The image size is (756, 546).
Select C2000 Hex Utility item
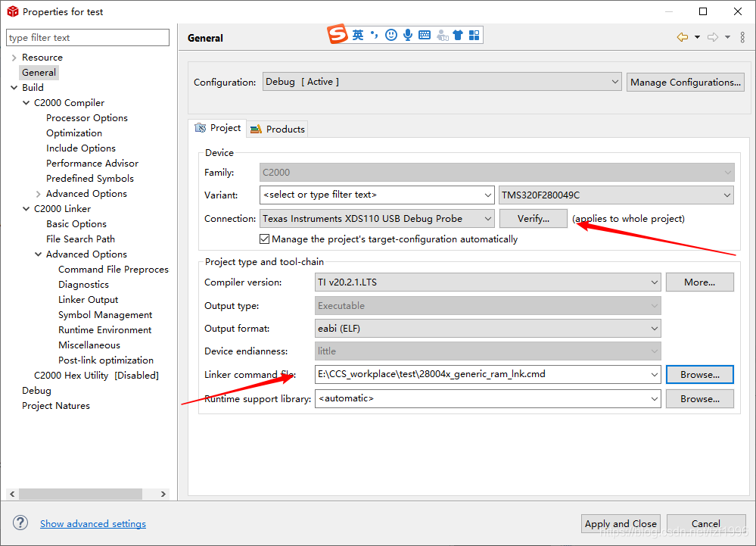tap(96, 376)
